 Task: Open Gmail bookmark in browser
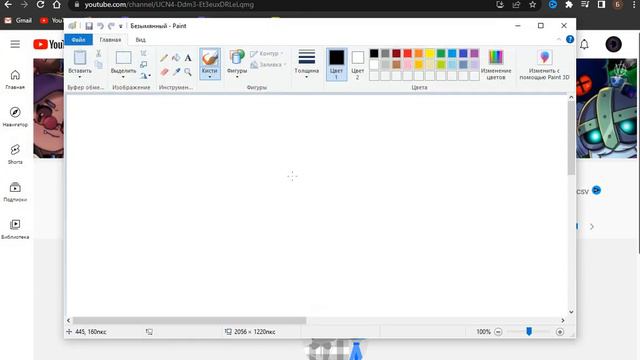[18, 20]
